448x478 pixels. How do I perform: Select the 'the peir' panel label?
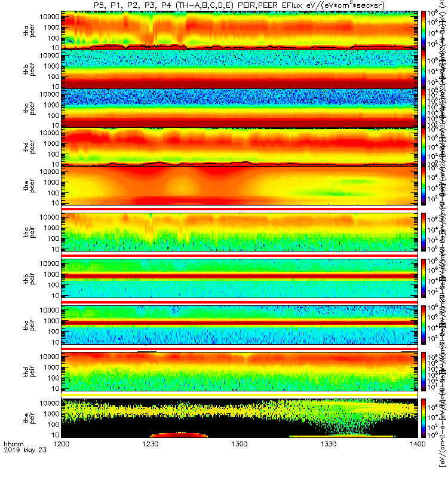[29, 418]
